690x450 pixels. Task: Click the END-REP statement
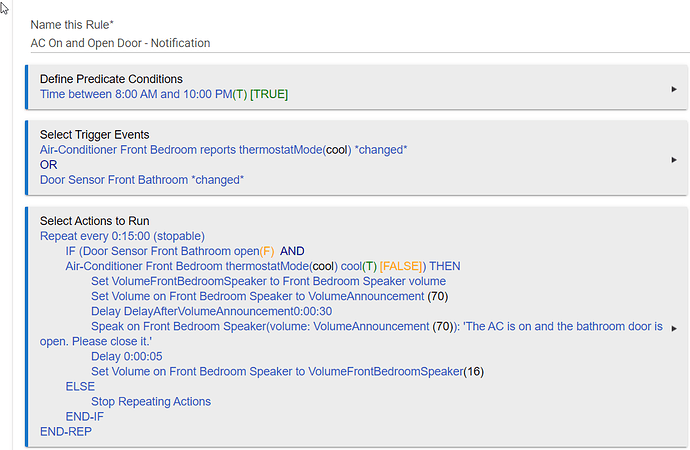(x=66, y=432)
